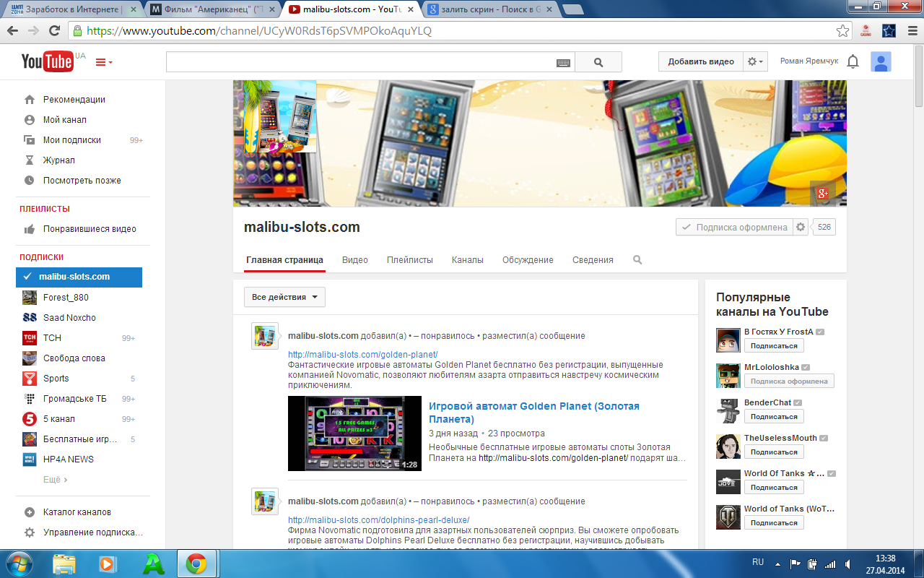Click the channel search magnifier icon
Screen dimensions: 924x578
coord(637,259)
